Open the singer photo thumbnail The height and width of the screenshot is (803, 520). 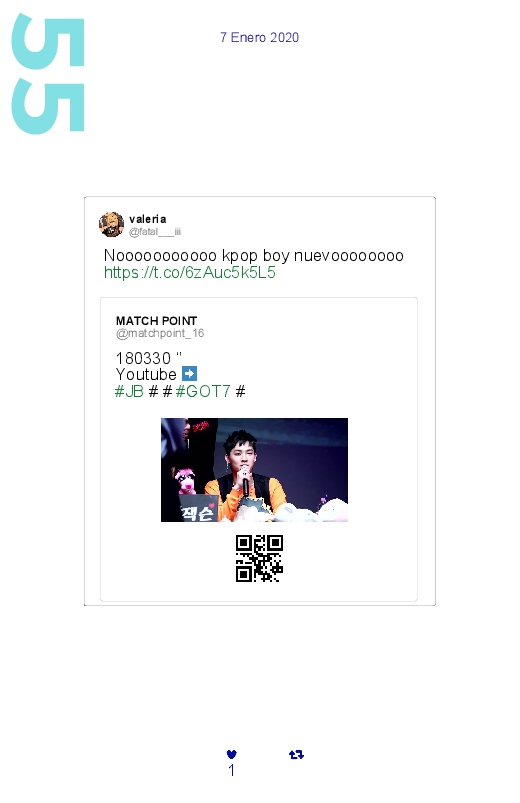pyautogui.click(x=255, y=470)
